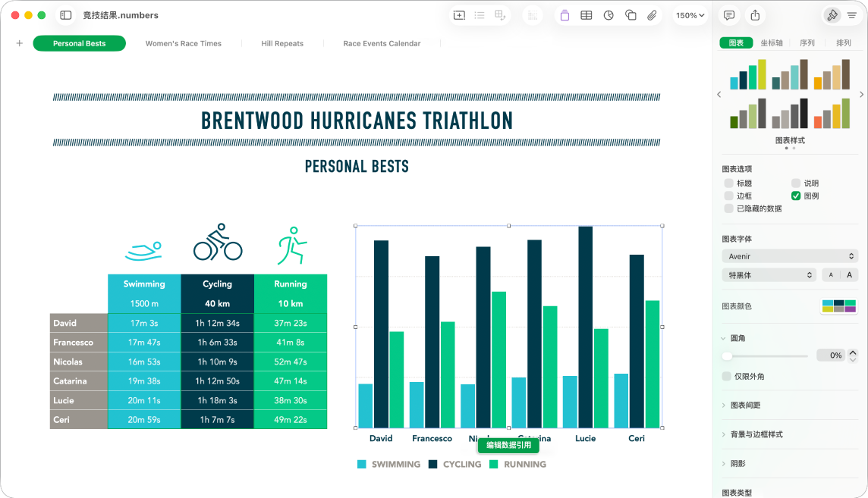868x498 pixels.
Task: Choose the dark gray-black chart style thumbnail
Action: (790, 113)
